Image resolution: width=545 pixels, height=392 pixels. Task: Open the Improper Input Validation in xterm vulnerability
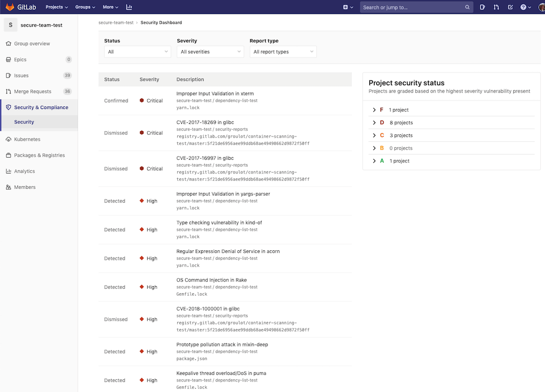pyautogui.click(x=215, y=94)
